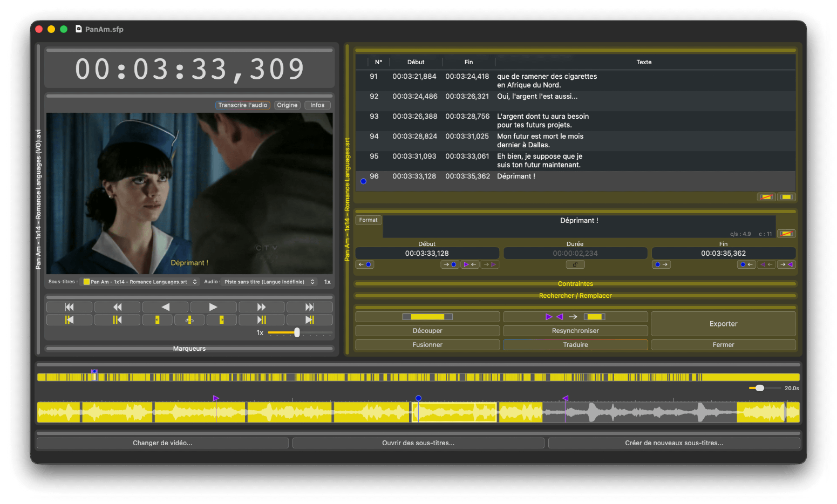Viewport: 837px width, 504px height.
Task: Open the Format options for the subtitle text
Action: pos(369,220)
